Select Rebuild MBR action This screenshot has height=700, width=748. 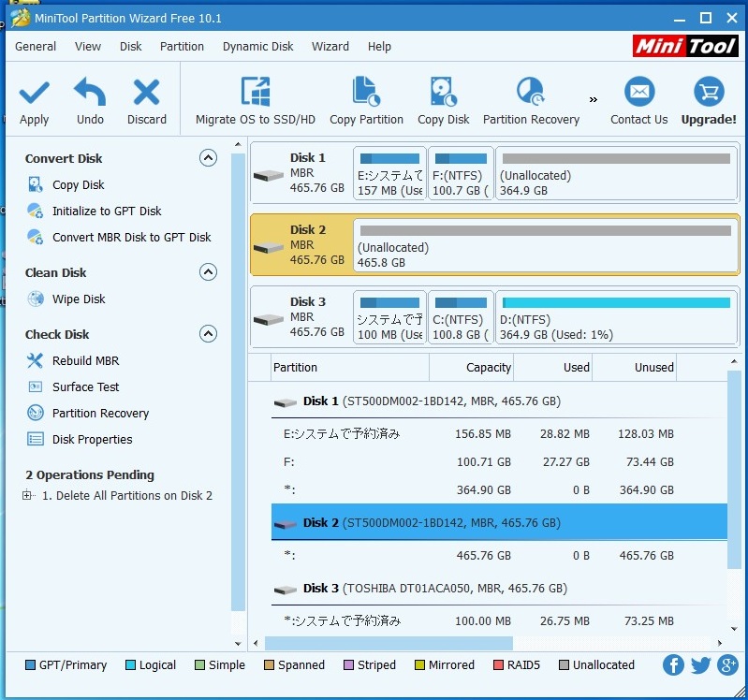pyautogui.click(x=86, y=360)
